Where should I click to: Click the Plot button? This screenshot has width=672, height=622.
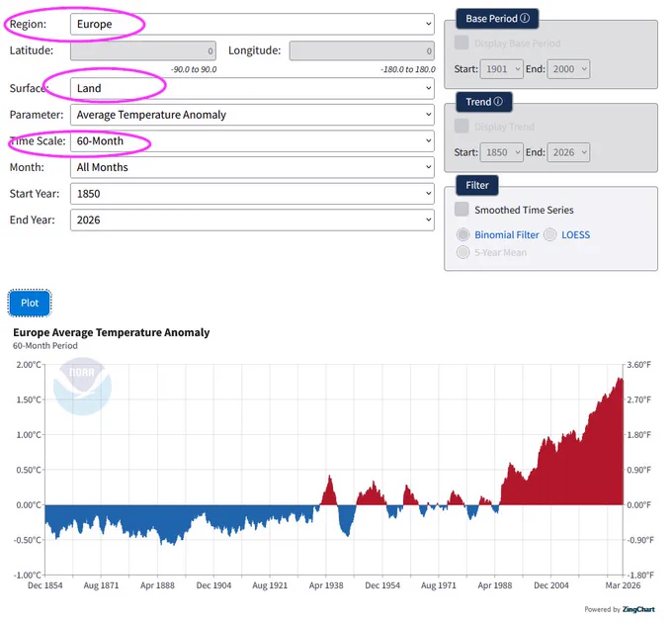tap(30, 303)
